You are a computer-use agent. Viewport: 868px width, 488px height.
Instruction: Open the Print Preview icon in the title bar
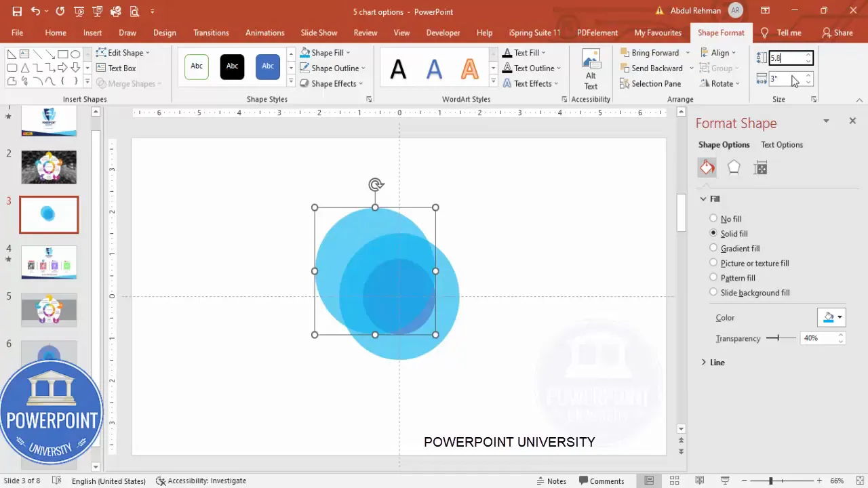click(x=134, y=12)
